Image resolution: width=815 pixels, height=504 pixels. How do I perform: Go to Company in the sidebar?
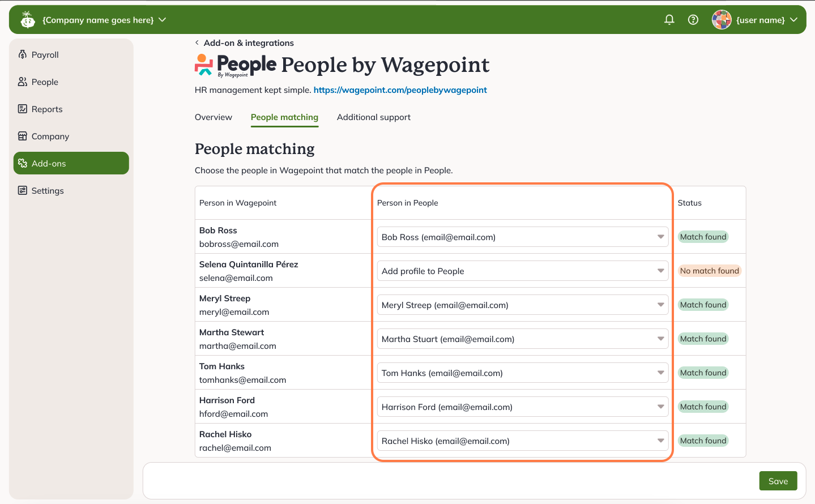pyautogui.click(x=71, y=136)
